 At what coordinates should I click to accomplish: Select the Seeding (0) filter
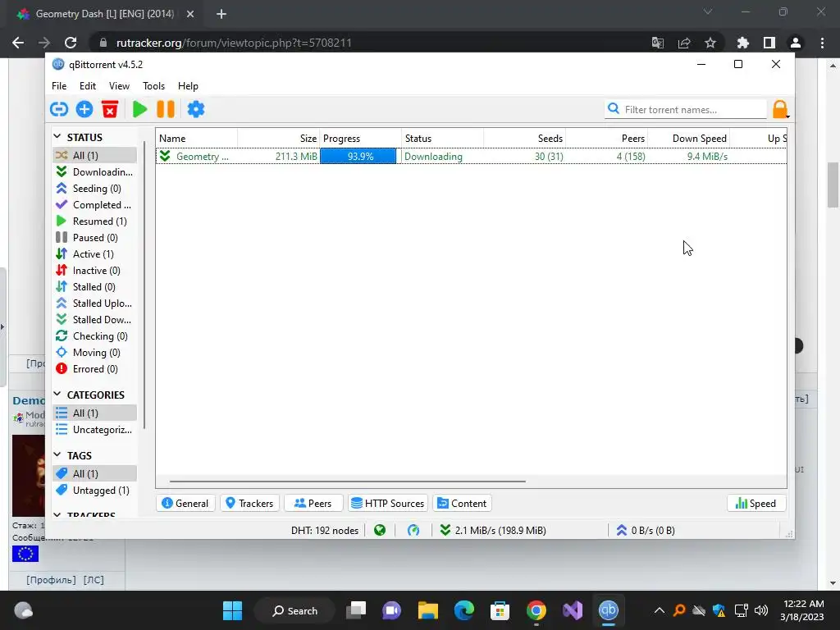click(95, 189)
